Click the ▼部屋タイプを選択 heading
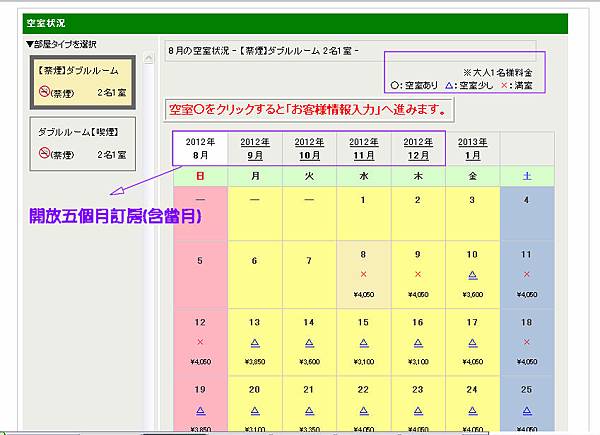600x435 pixels. [x=61, y=44]
